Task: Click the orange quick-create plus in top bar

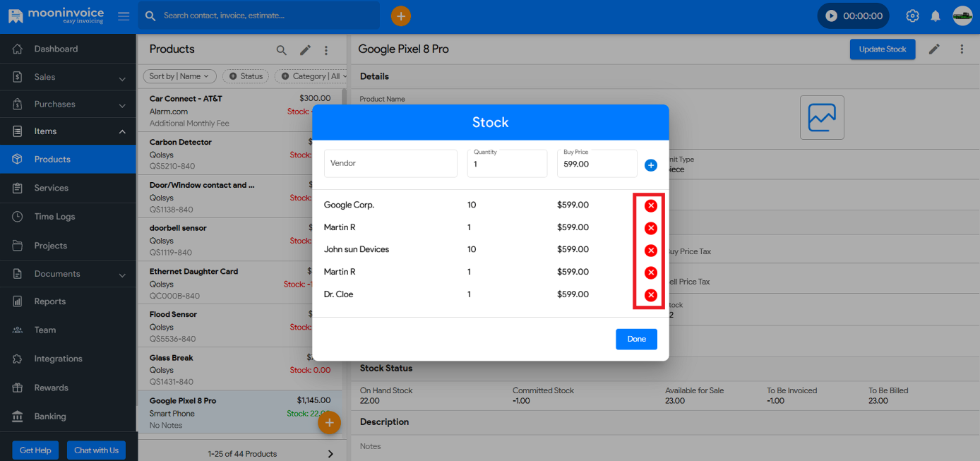Action: click(401, 16)
